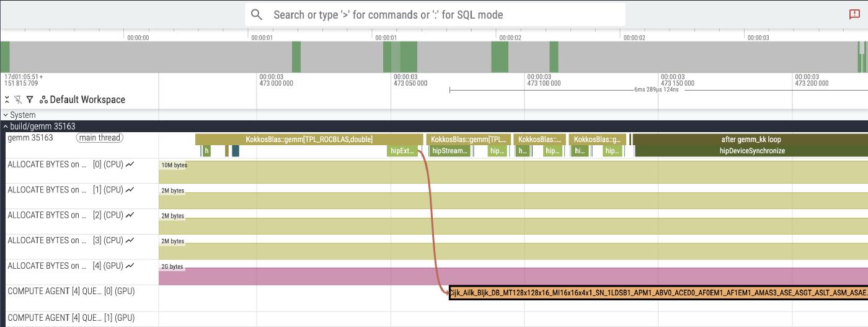Click the Cijk_Ailk_Bljk GPU kernel slice
The image size is (868, 327).
click(657, 293)
